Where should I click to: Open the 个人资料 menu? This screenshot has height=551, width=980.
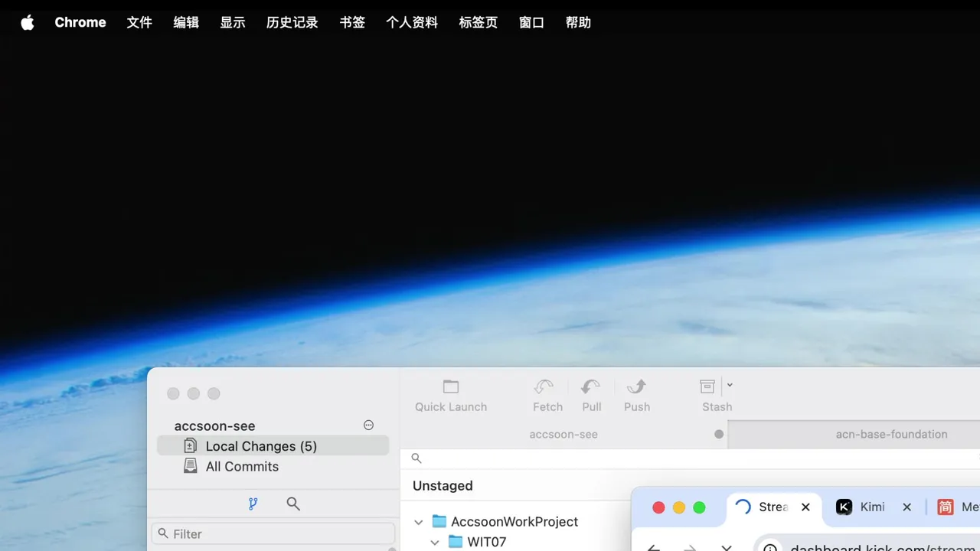(x=412, y=22)
